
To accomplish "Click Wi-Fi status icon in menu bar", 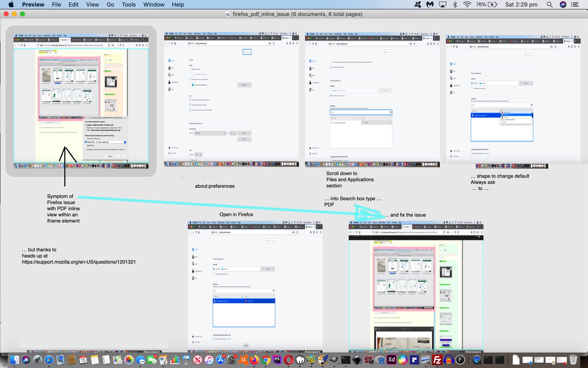I will [x=467, y=5].
